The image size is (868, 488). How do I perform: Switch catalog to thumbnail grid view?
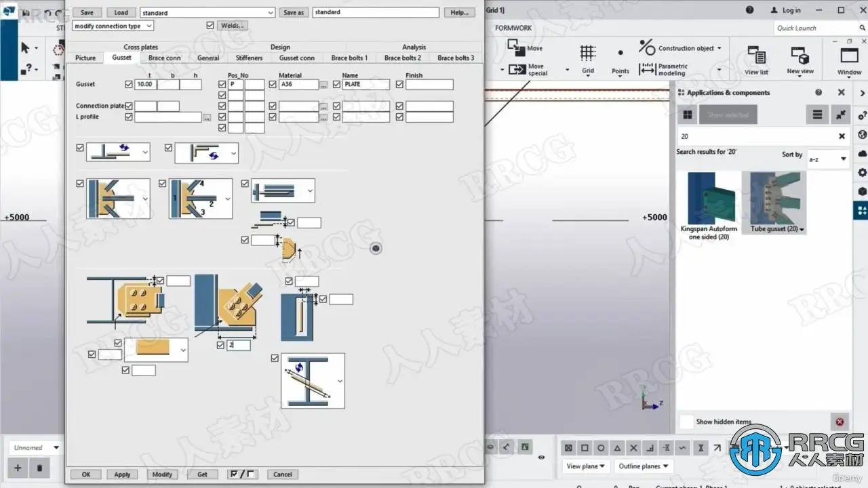tap(688, 115)
